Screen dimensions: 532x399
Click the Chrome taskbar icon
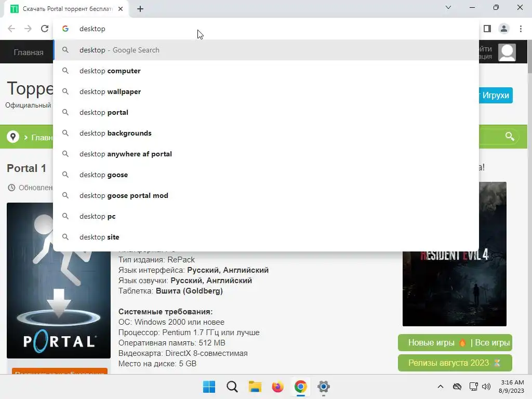point(301,387)
